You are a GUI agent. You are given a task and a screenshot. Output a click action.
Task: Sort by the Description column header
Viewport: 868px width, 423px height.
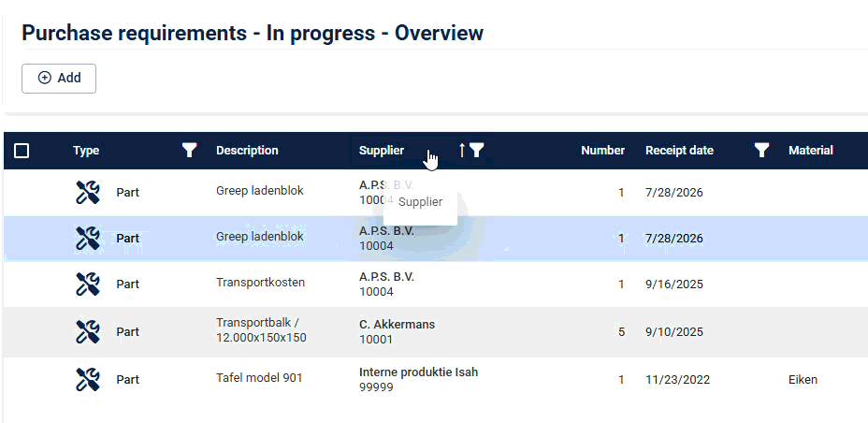click(247, 151)
